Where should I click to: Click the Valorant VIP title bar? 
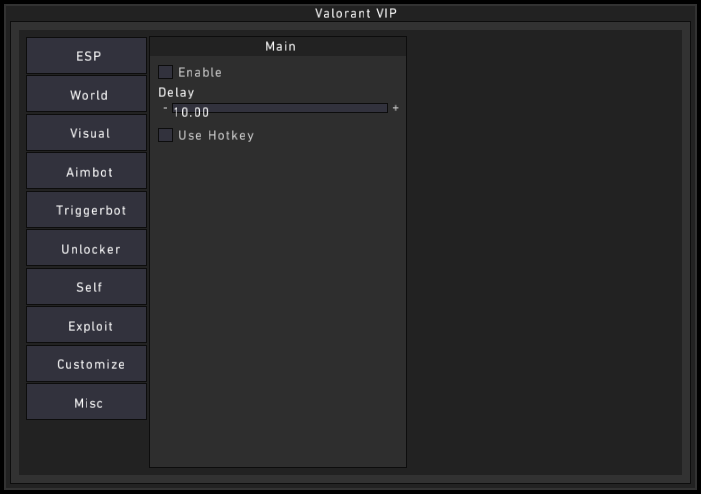click(x=350, y=13)
